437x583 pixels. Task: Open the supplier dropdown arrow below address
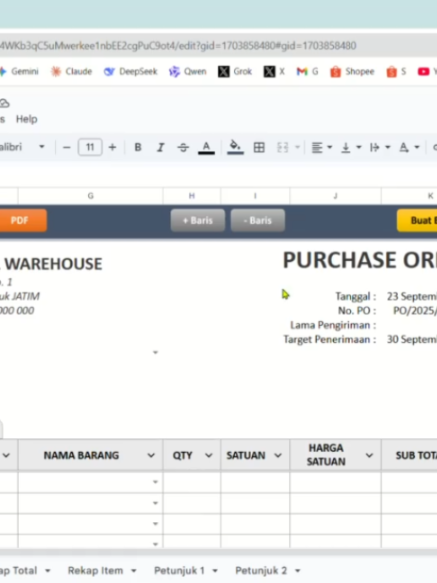[x=155, y=352]
